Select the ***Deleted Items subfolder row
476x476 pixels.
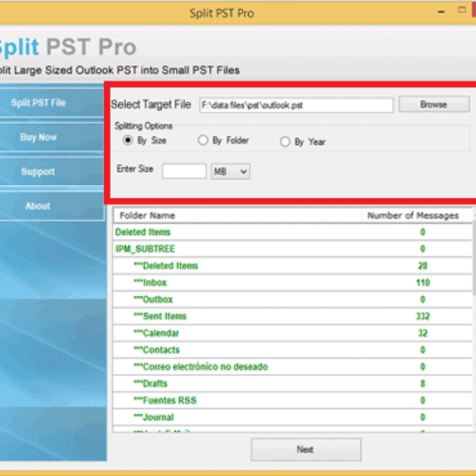pyautogui.click(x=292, y=266)
